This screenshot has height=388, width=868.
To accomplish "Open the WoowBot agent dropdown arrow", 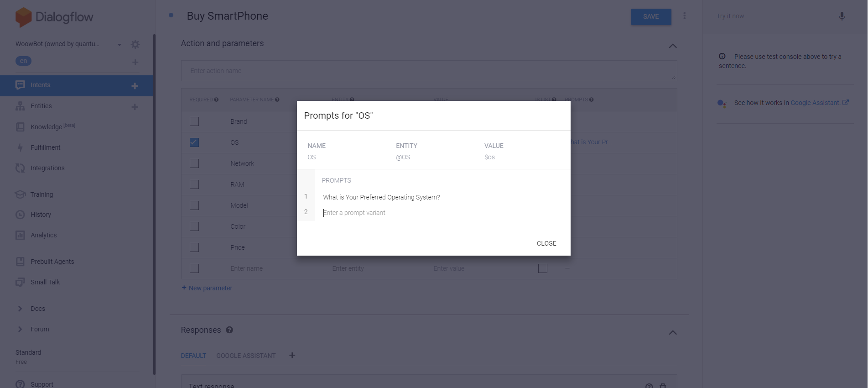I will (x=120, y=45).
